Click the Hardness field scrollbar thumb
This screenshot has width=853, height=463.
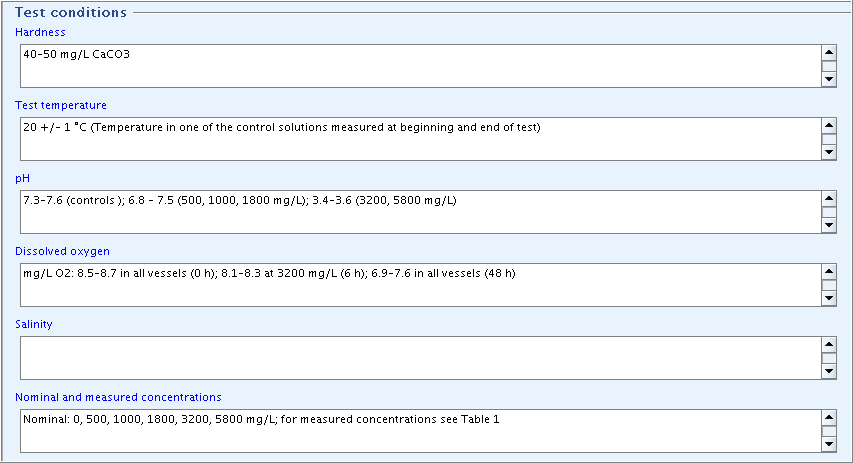tap(829, 66)
